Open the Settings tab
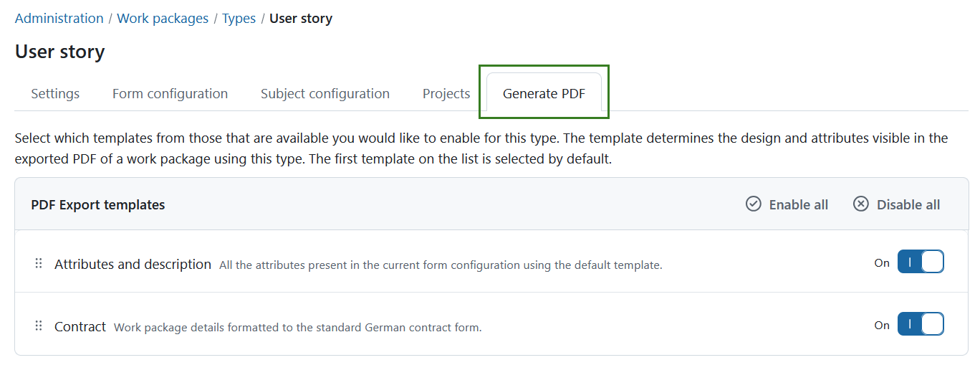 55,94
